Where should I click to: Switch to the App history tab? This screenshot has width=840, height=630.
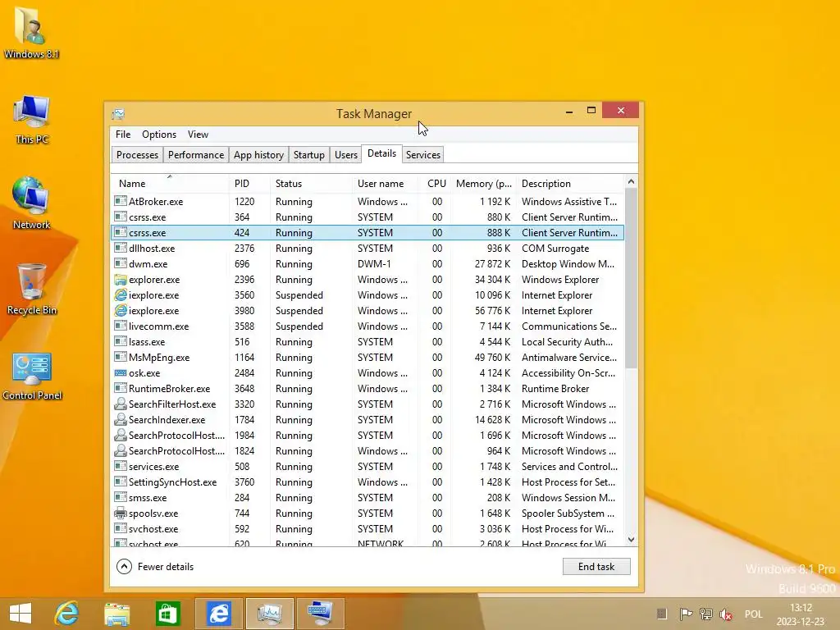(258, 155)
